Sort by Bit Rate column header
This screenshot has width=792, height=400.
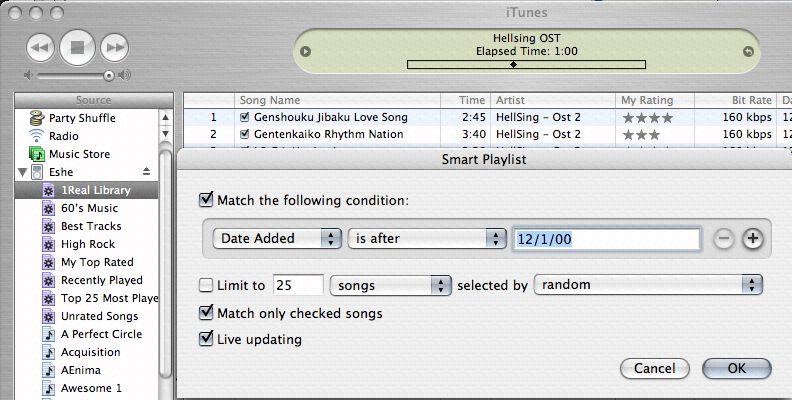click(735, 101)
